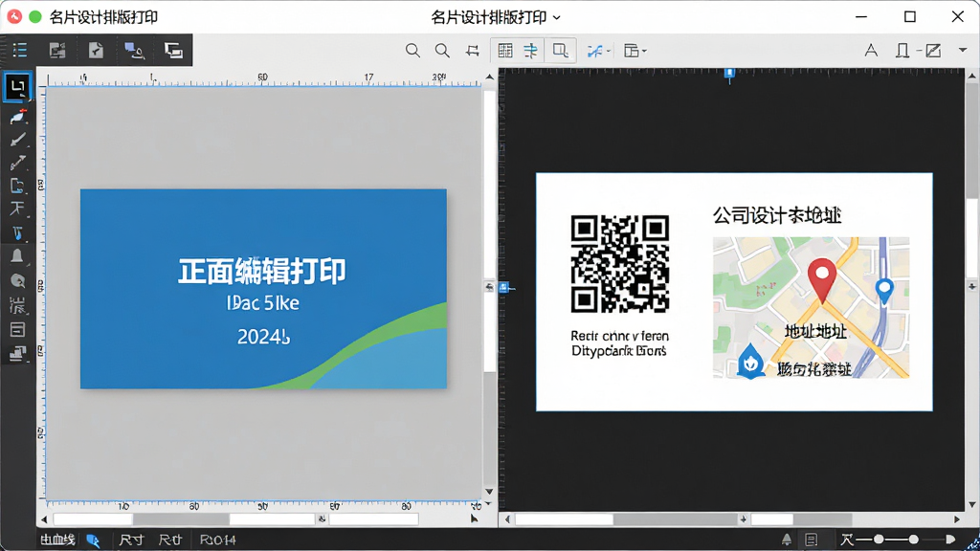980x551 pixels.
Task: Click the blue cursor icon in status bar
Action: (93, 540)
